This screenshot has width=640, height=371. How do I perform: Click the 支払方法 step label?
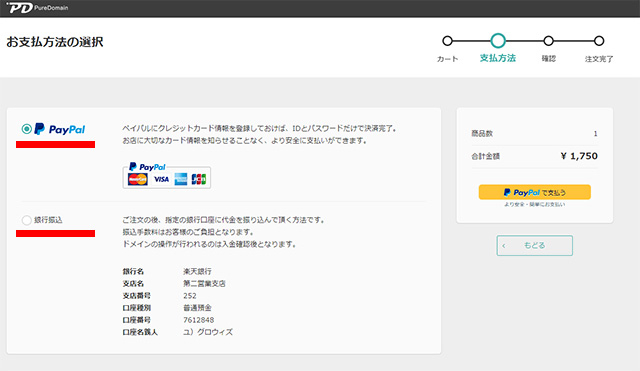tap(498, 58)
